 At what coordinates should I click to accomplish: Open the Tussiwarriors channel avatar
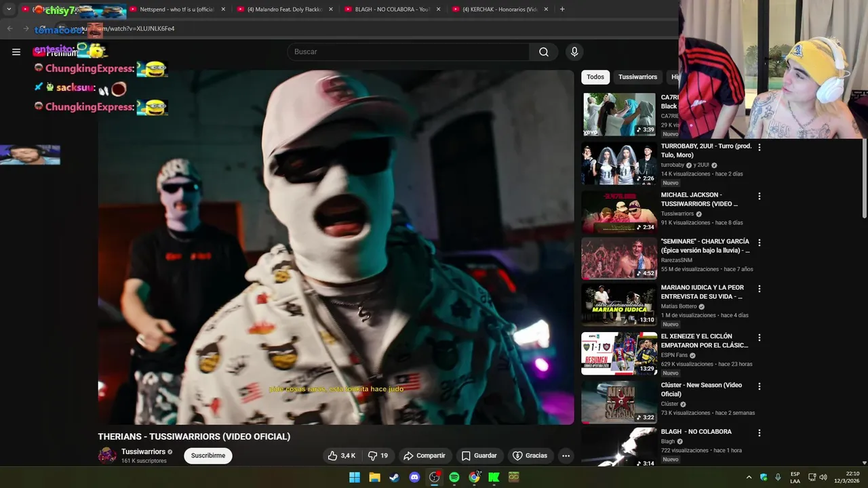coord(107,455)
